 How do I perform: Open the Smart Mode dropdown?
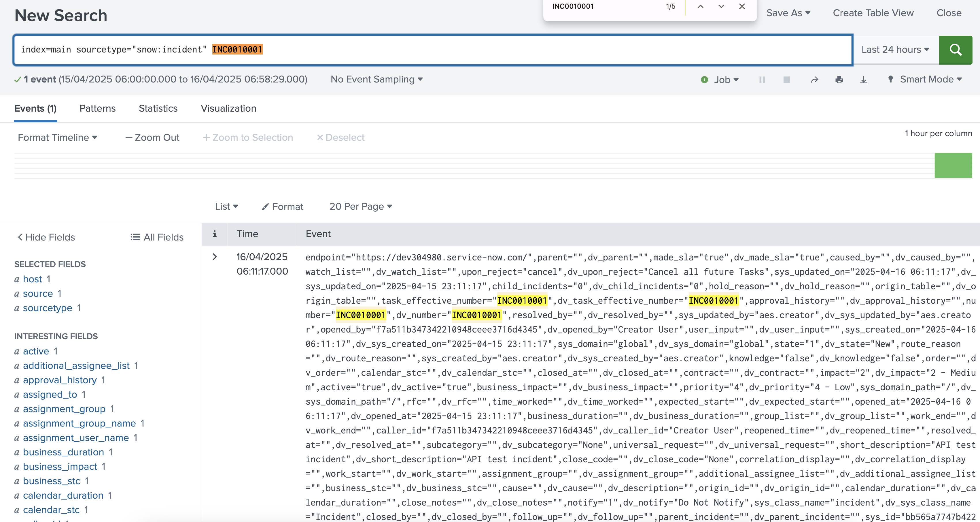point(929,79)
